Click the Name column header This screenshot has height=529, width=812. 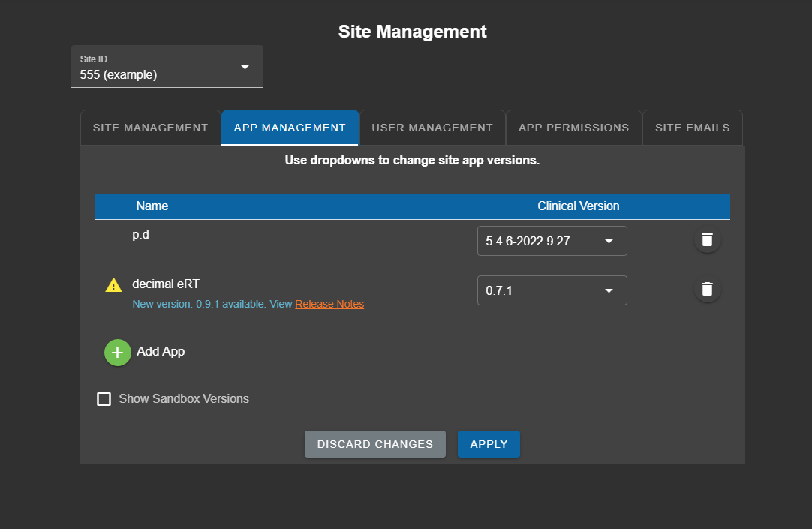click(x=152, y=206)
